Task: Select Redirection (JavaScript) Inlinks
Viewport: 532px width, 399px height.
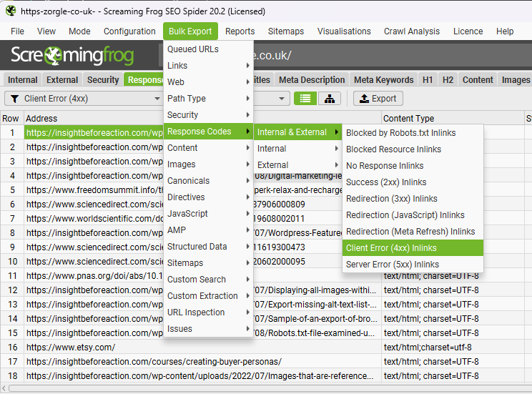Action: [x=413, y=215]
